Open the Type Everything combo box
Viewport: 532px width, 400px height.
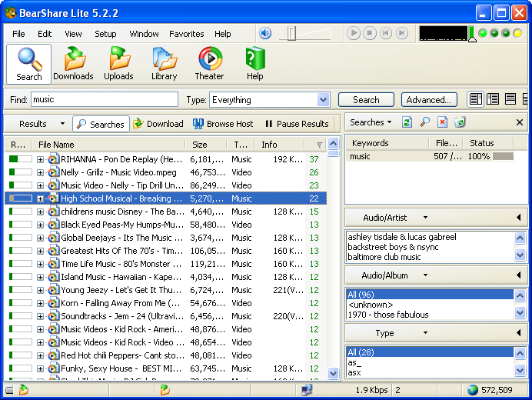click(270, 100)
